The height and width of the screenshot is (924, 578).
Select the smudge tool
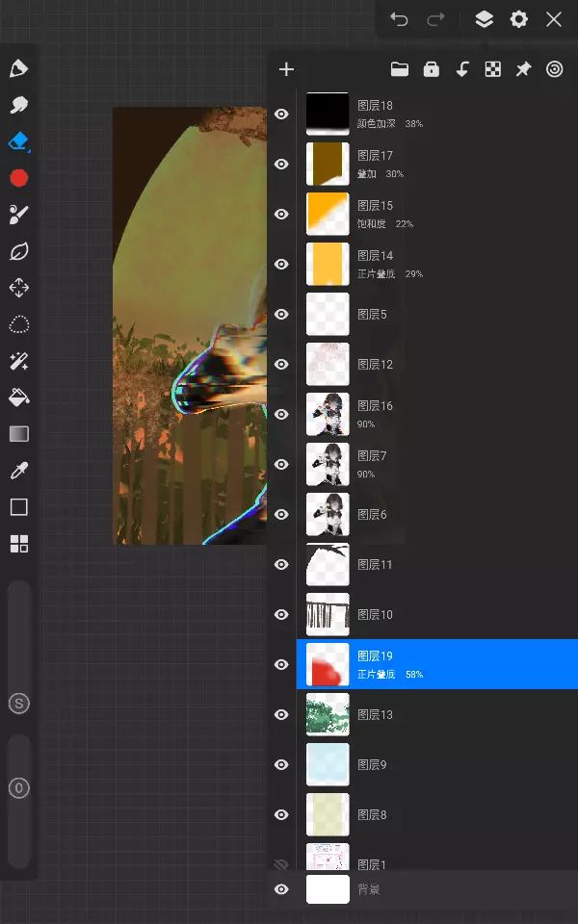[x=19, y=105]
